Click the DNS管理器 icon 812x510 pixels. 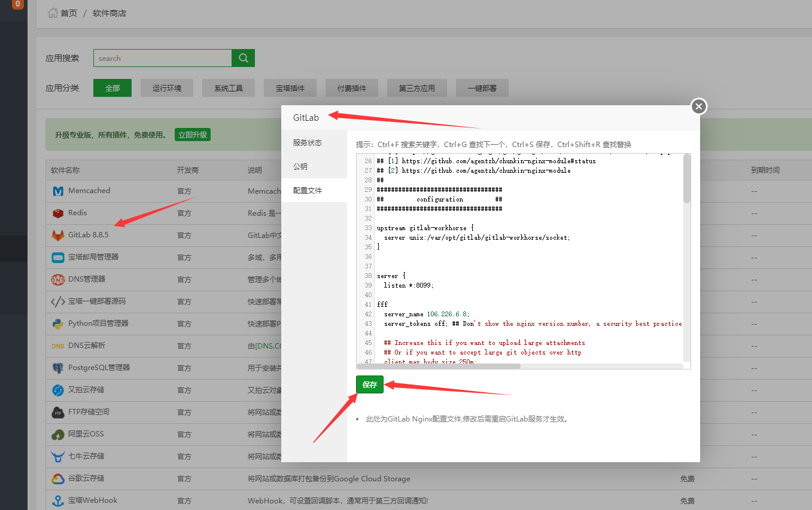point(57,279)
